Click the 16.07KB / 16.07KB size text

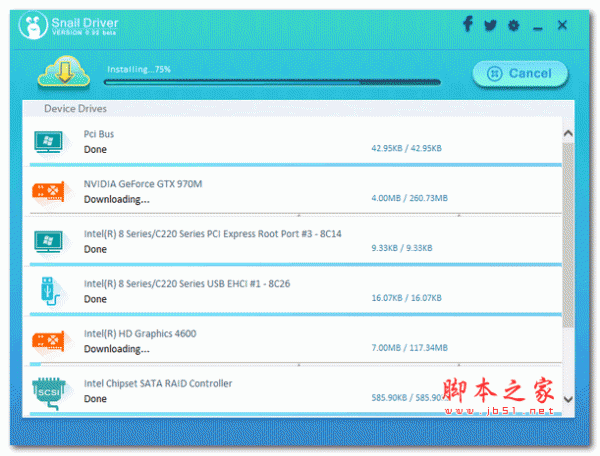[406, 298]
